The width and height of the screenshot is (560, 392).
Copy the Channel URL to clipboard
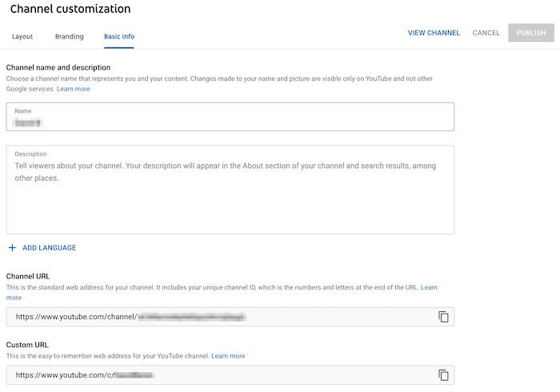tap(443, 317)
